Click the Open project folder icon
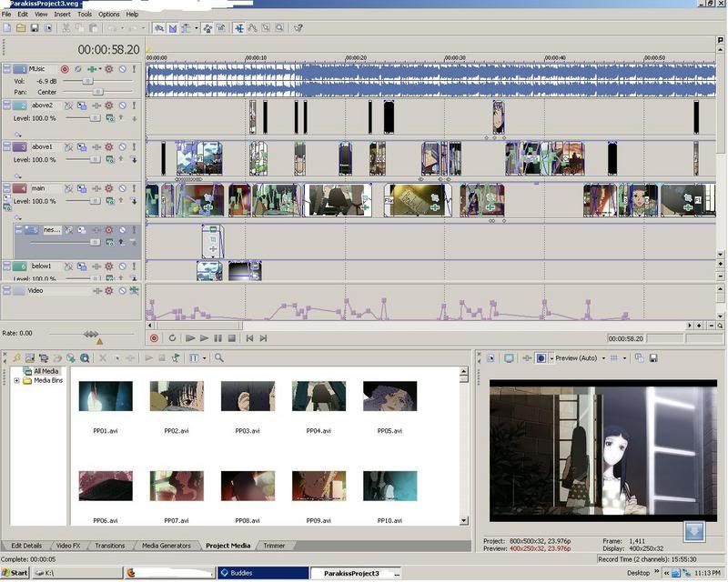This screenshot has height=582, width=728. (21, 28)
